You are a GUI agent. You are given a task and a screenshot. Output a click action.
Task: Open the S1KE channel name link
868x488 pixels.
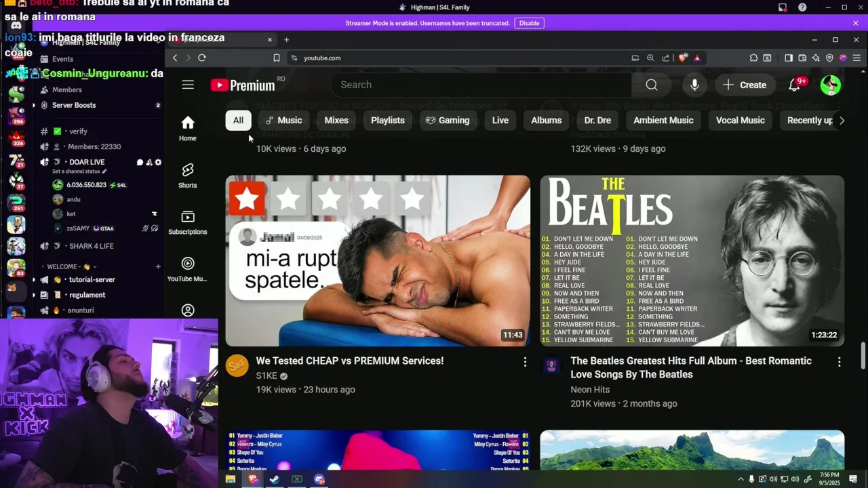[x=267, y=376]
